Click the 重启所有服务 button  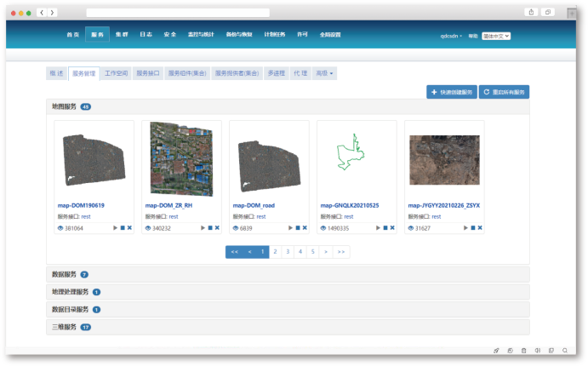[505, 91]
